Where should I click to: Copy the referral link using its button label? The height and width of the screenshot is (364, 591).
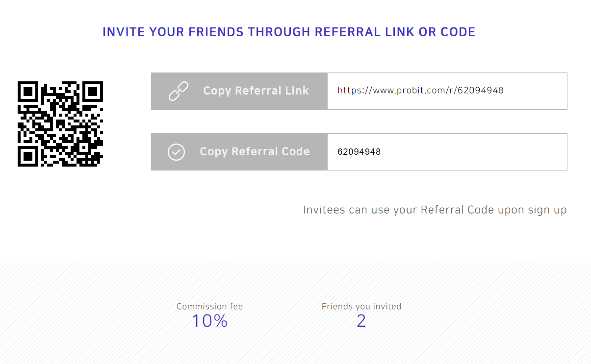click(256, 91)
